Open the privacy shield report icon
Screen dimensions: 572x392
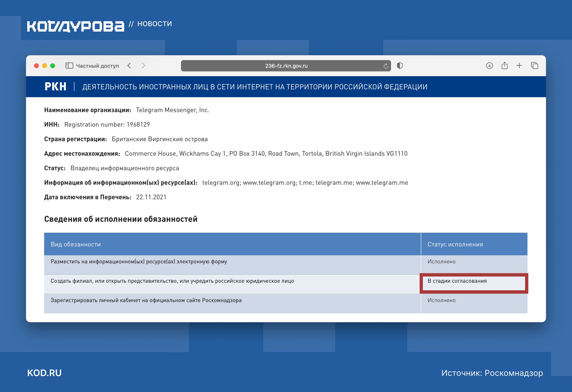pos(400,66)
